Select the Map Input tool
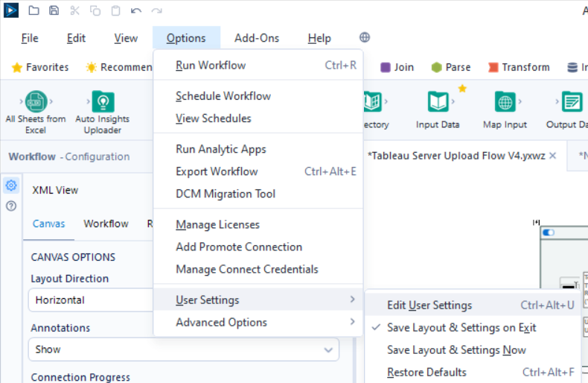 point(505,110)
